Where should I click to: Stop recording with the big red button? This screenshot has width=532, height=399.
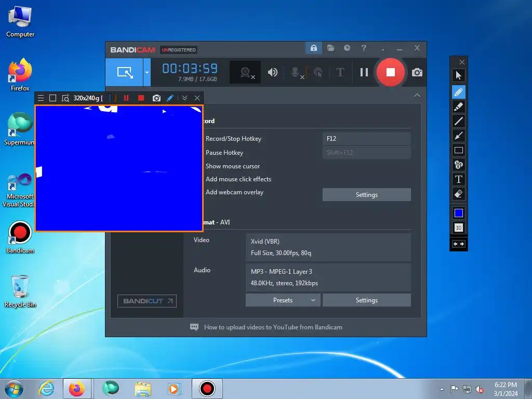click(391, 72)
